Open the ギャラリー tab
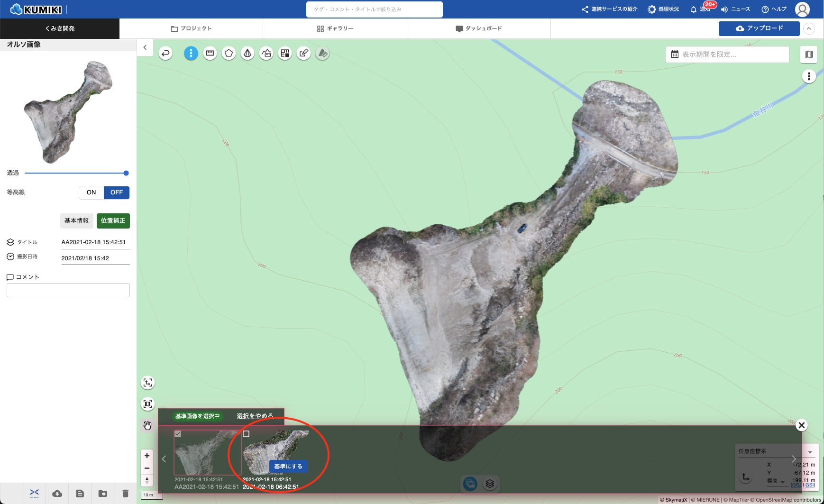This screenshot has width=824, height=504. click(335, 28)
